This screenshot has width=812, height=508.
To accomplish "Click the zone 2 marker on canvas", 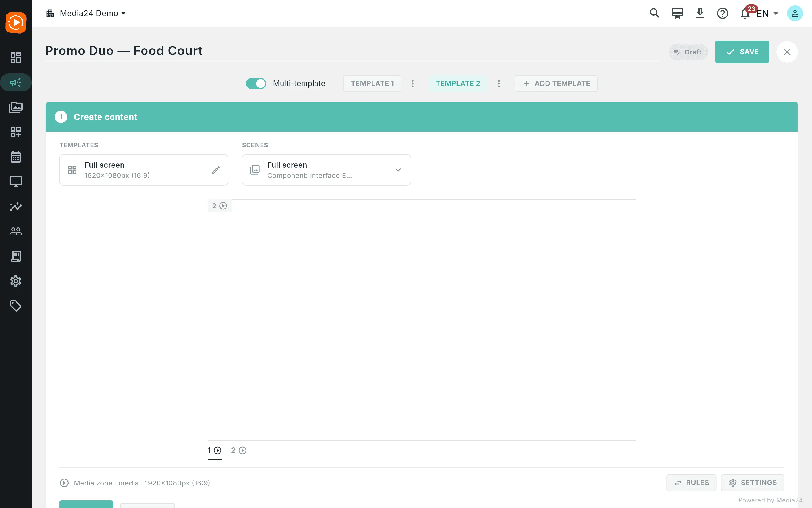I will coord(220,206).
